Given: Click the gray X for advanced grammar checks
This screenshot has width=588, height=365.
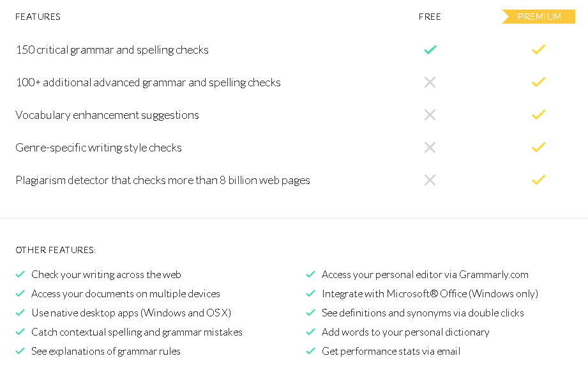Looking at the screenshot, I should tap(430, 82).
